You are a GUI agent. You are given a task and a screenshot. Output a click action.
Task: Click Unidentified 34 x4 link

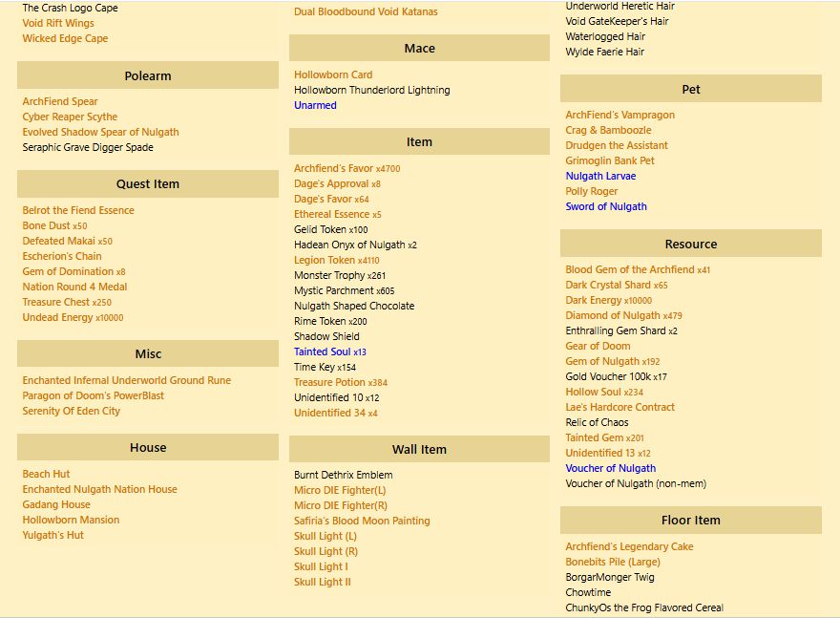pos(335,413)
